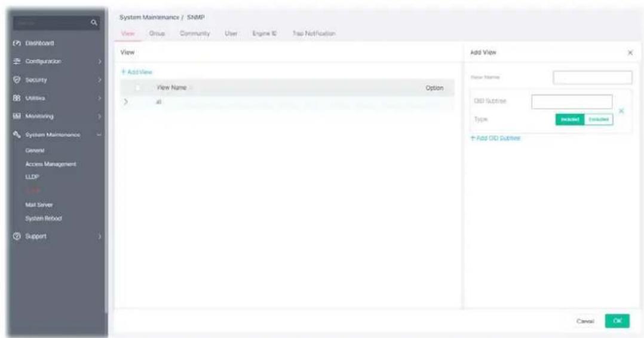The height and width of the screenshot is (338, 644).
Task: Expand the Security menu chevron
Action: 99,80
